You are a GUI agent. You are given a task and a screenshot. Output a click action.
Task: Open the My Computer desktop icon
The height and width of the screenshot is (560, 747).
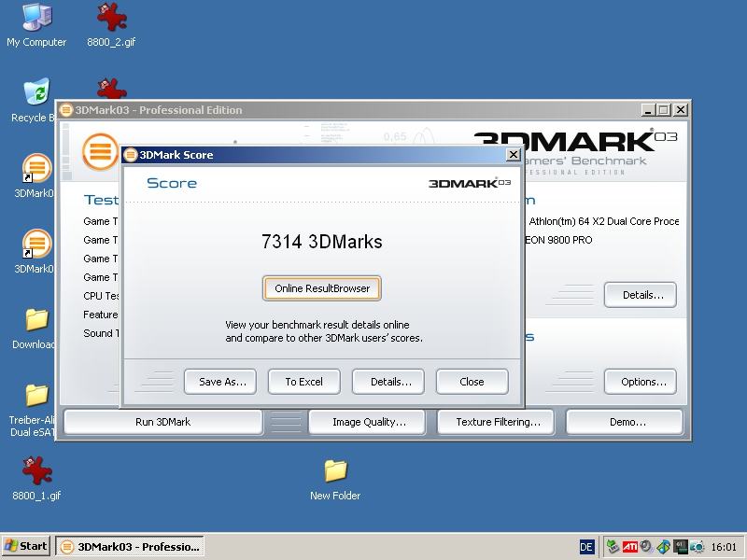pos(36,25)
